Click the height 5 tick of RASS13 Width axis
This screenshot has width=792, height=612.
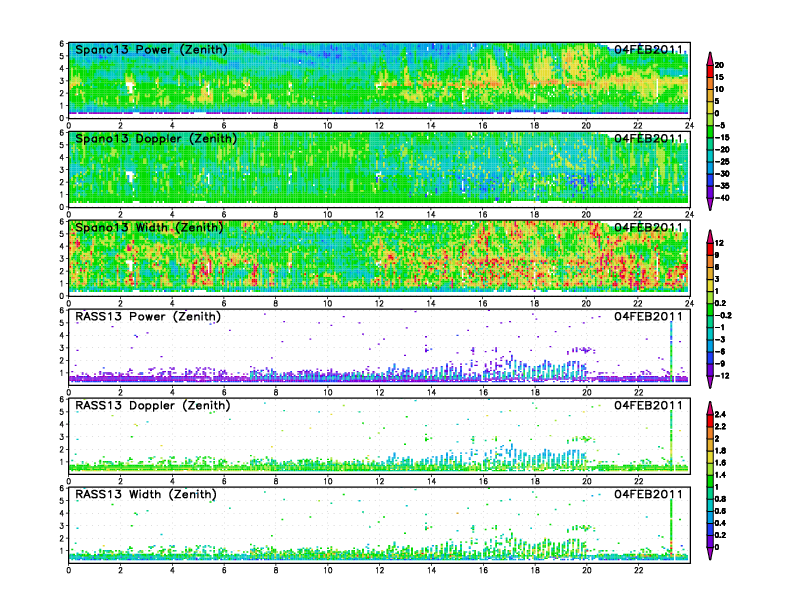pyautogui.click(x=62, y=501)
